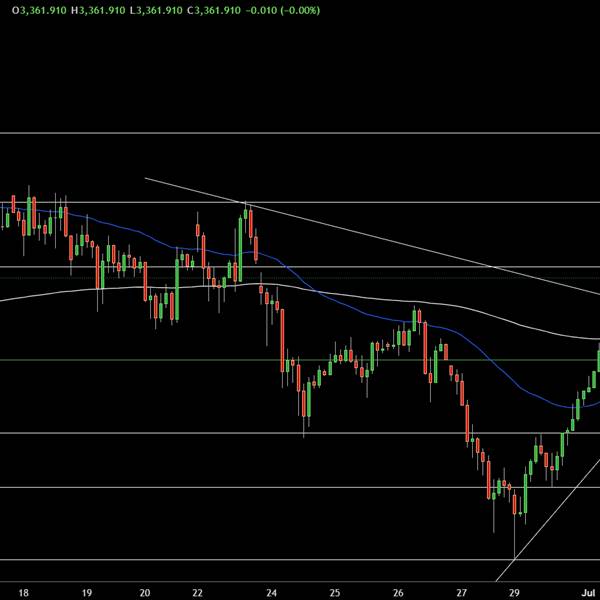Click the close price value C3,361.910
The image size is (600, 600).
click(214, 10)
